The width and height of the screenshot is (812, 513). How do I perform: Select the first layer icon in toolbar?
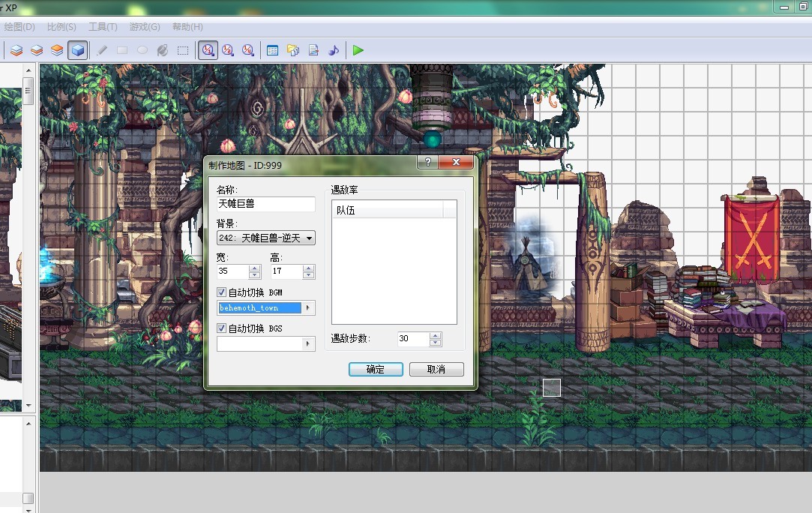pyautogui.click(x=16, y=50)
